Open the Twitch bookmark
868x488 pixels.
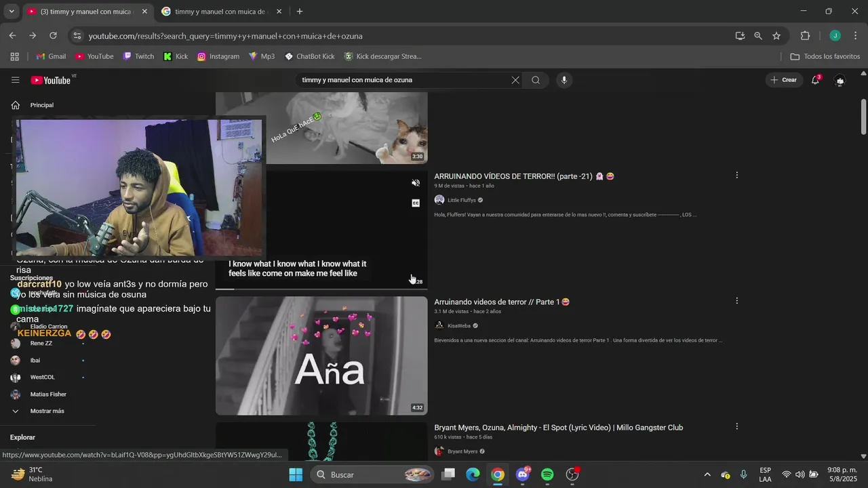click(x=138, y=56)
